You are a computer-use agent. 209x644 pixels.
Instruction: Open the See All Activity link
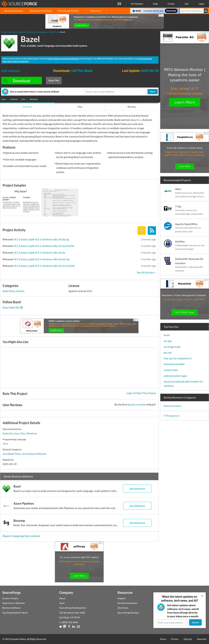146,272
